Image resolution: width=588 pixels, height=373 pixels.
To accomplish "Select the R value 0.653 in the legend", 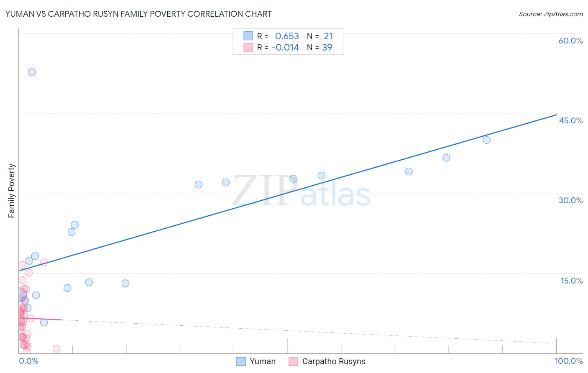I will click(x=287, y=36).
